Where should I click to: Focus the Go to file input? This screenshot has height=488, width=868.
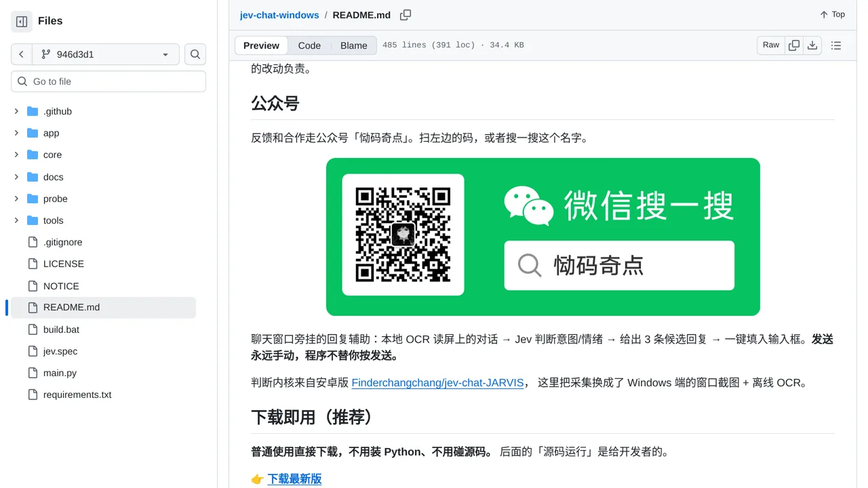pos(108,81)
